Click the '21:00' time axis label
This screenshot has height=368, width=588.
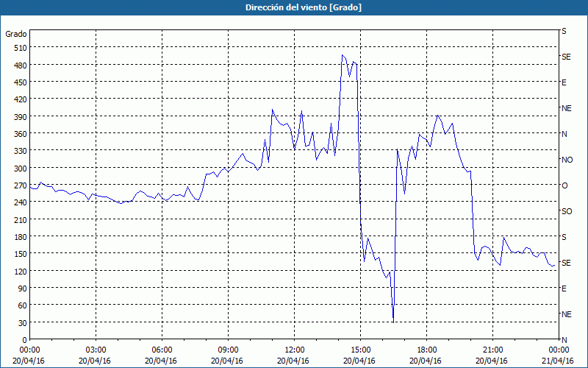(492, 350)
